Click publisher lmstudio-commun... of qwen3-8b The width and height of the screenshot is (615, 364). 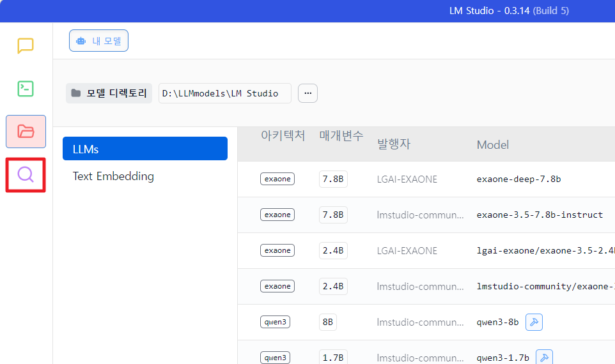(x=420, y=322)
